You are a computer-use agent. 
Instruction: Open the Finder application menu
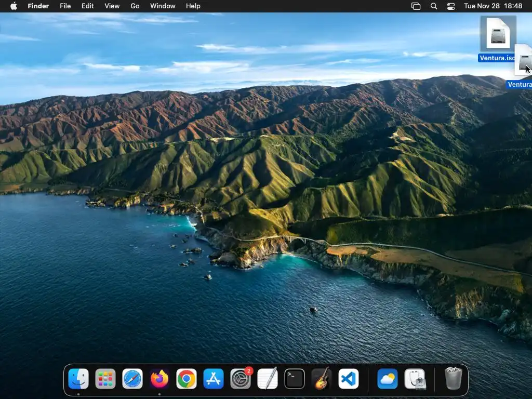click(x=38, y=6)
